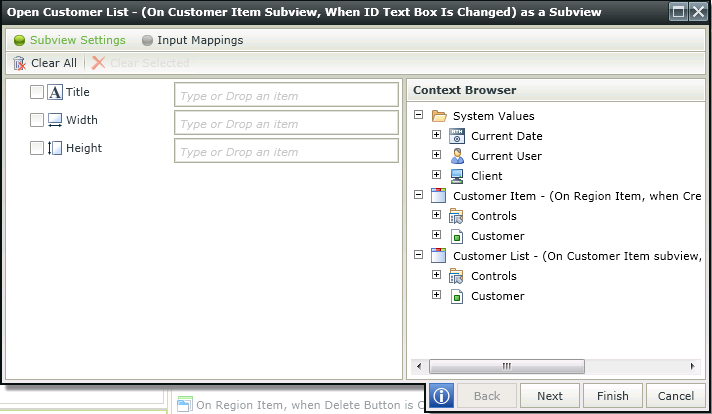Click the Height input field

coord(287,151)
